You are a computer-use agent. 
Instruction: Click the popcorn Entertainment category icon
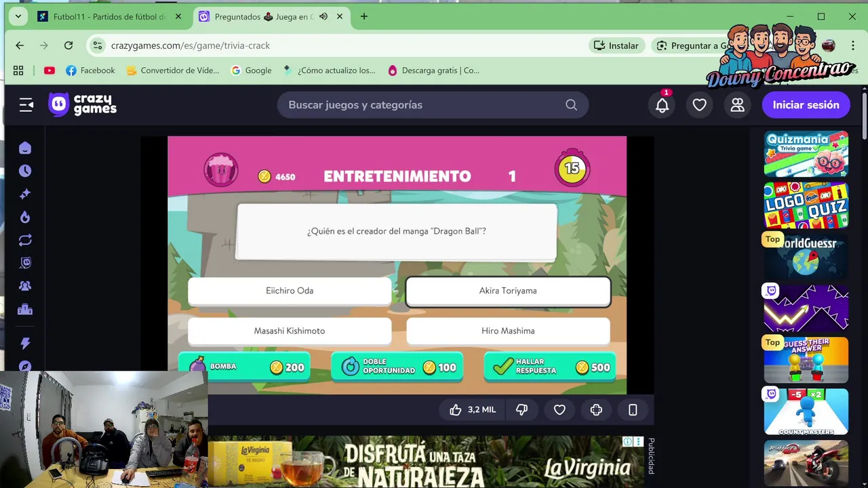point(221,169)
